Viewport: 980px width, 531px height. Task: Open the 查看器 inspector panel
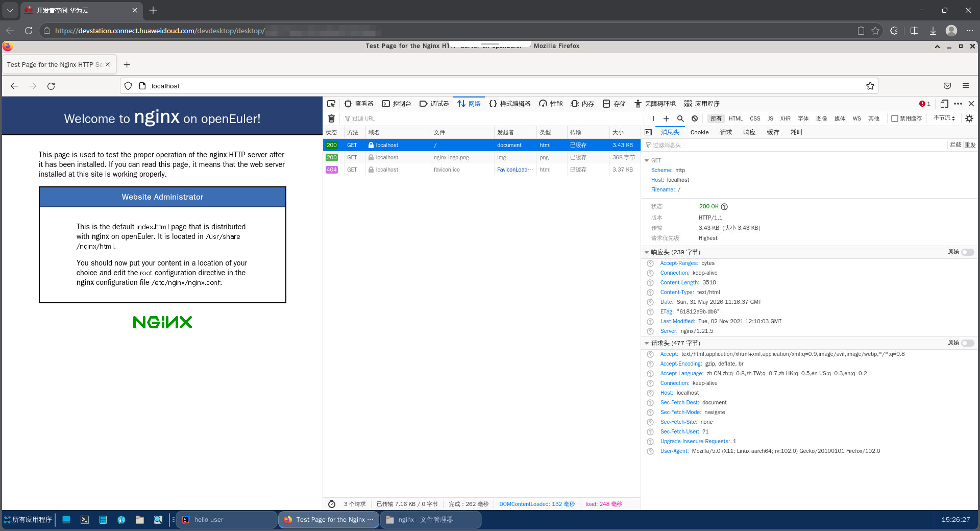tap(359, 104)
